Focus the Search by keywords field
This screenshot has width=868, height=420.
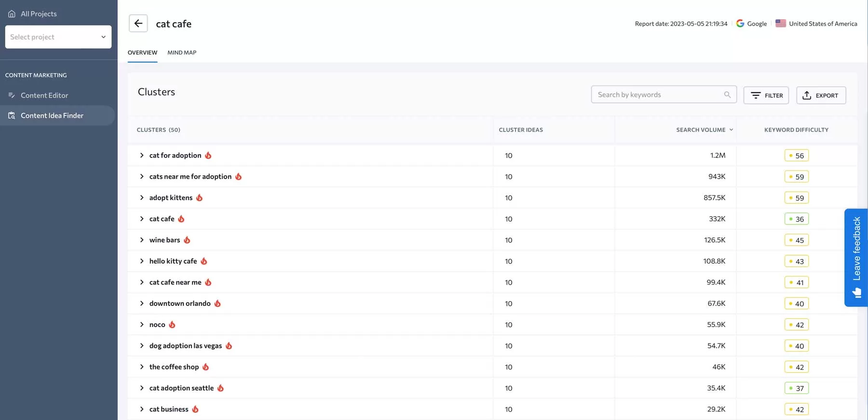pyautogui.click(x=658, y=95)
